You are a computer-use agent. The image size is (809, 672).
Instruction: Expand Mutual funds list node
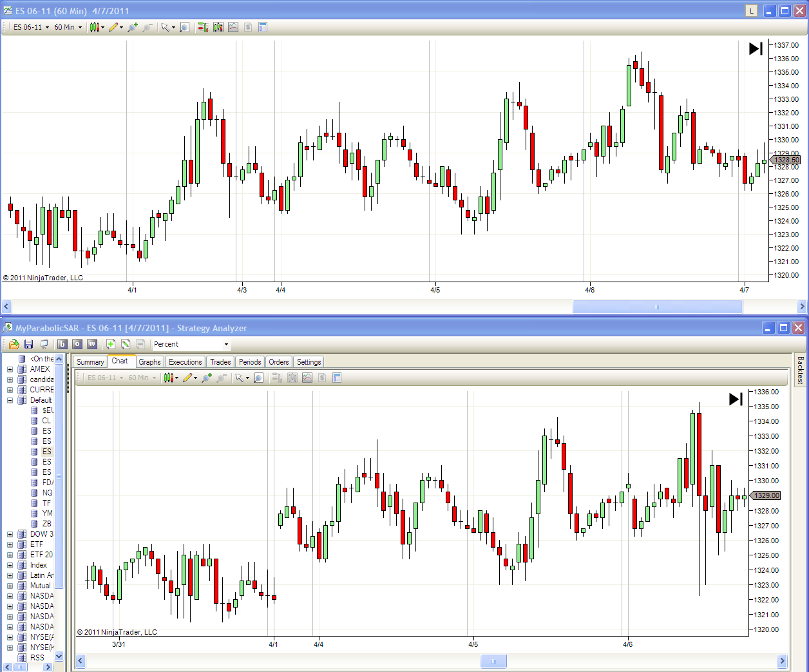10,586
